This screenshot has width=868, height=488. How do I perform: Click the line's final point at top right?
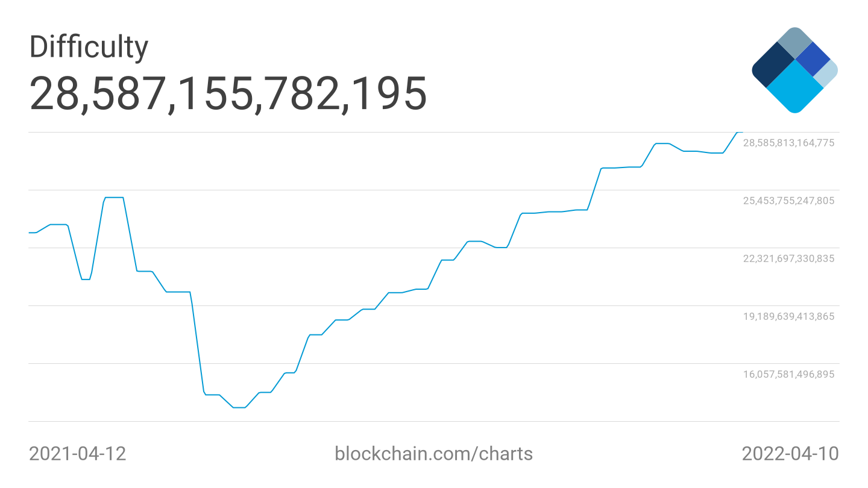(741, 132)
